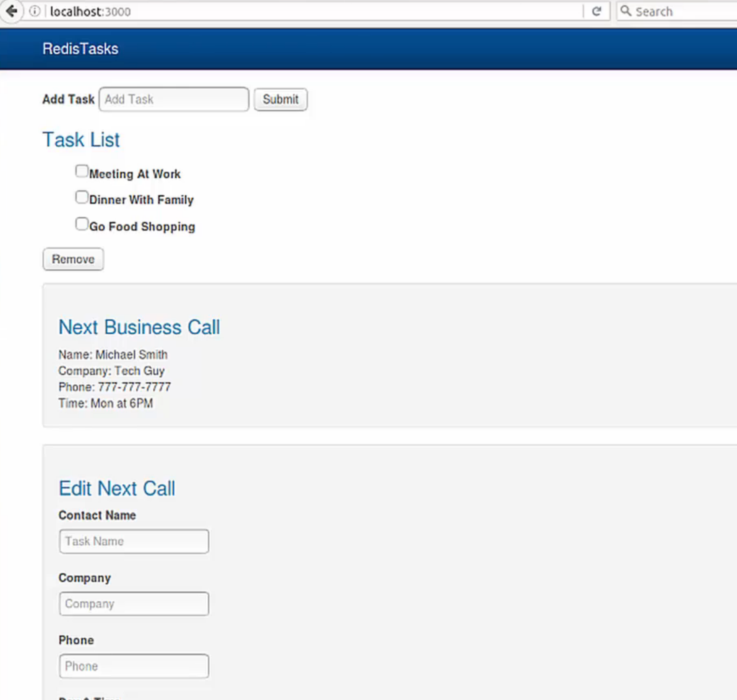The width and height of the screenshot is (737, 700).
Task: Click the phone number 777-777-7777 text
Action: [134, 387]
